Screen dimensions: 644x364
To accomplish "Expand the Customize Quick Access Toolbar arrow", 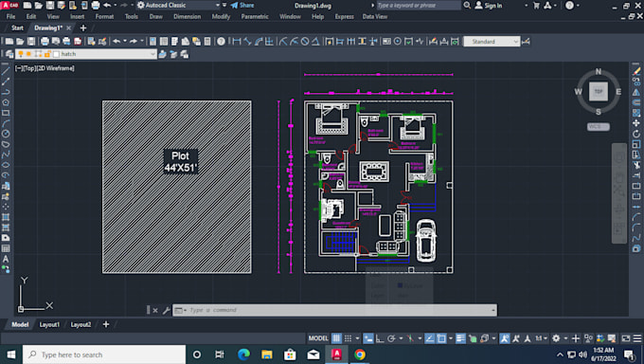I will (x=224, y=6).
